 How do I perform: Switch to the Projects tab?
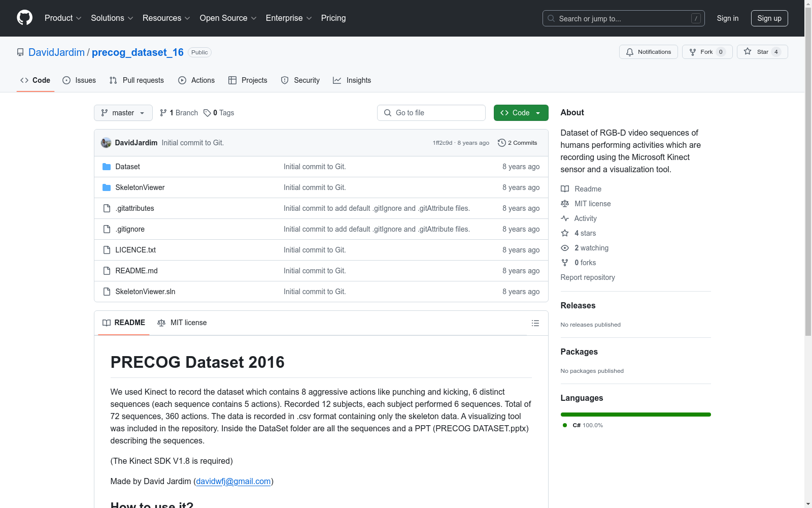tap(248, 80)
